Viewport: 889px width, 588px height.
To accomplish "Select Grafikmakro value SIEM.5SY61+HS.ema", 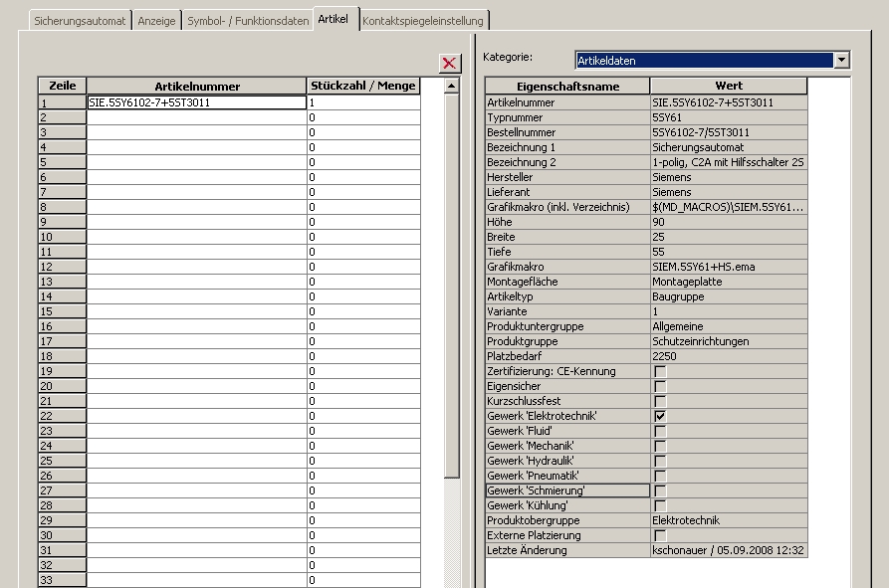I will [729, 267].
